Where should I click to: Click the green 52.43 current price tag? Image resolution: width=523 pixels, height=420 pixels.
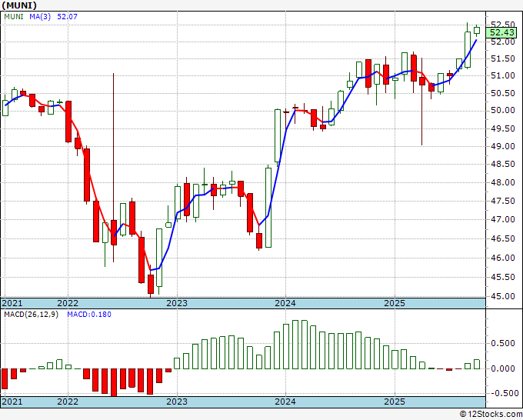tap(501, 33)
